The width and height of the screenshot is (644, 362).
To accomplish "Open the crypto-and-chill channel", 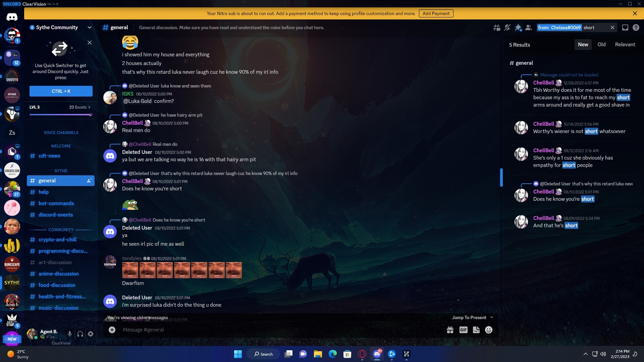I will [57, 240].
